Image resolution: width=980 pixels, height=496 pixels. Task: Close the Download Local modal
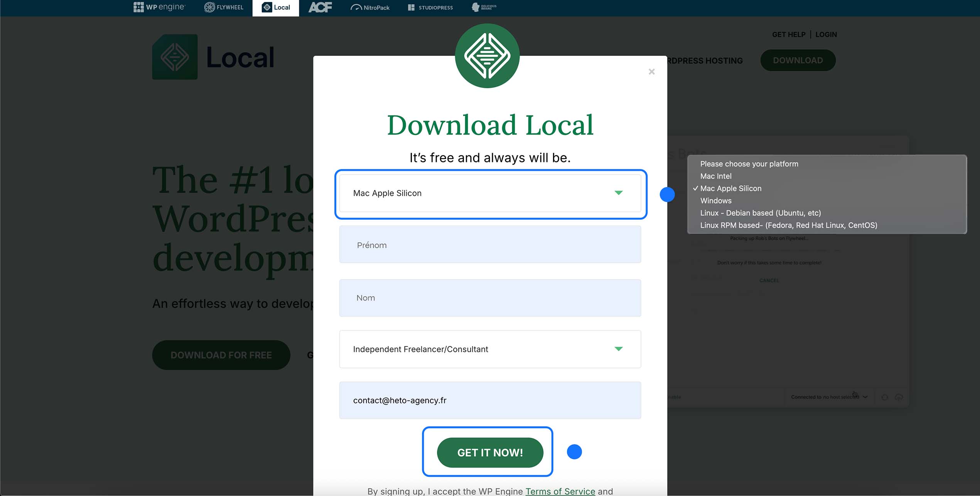(x=651, y=72)
